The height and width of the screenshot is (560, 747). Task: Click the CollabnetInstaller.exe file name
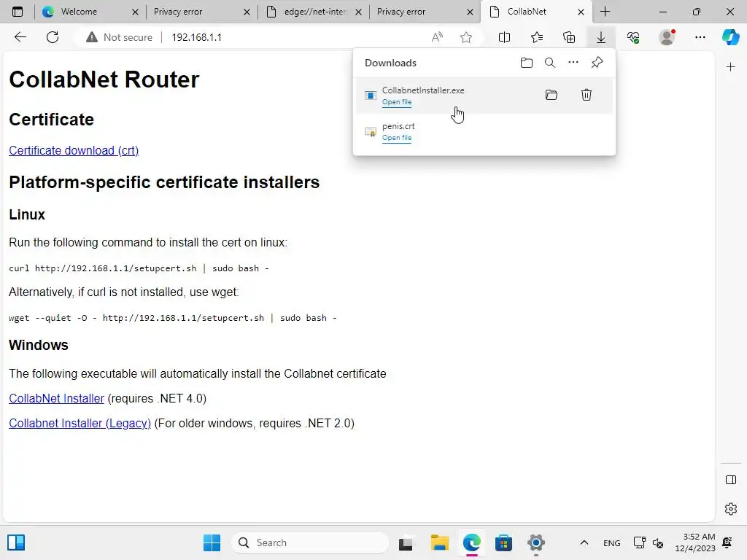[x=423, y=90]
